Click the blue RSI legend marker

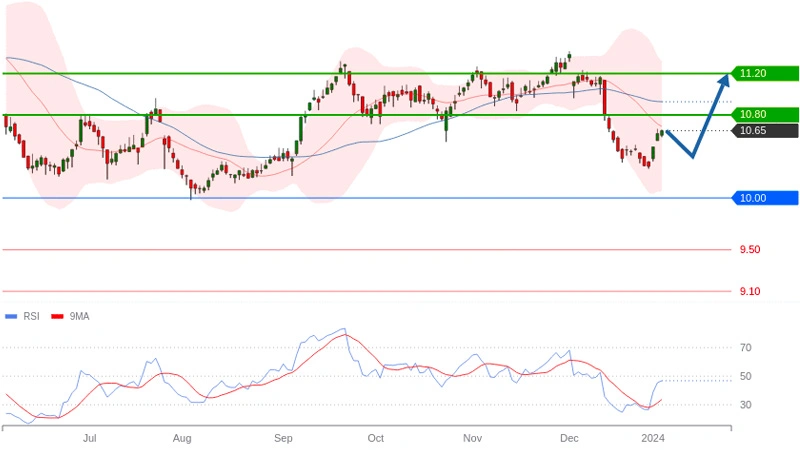11,316
